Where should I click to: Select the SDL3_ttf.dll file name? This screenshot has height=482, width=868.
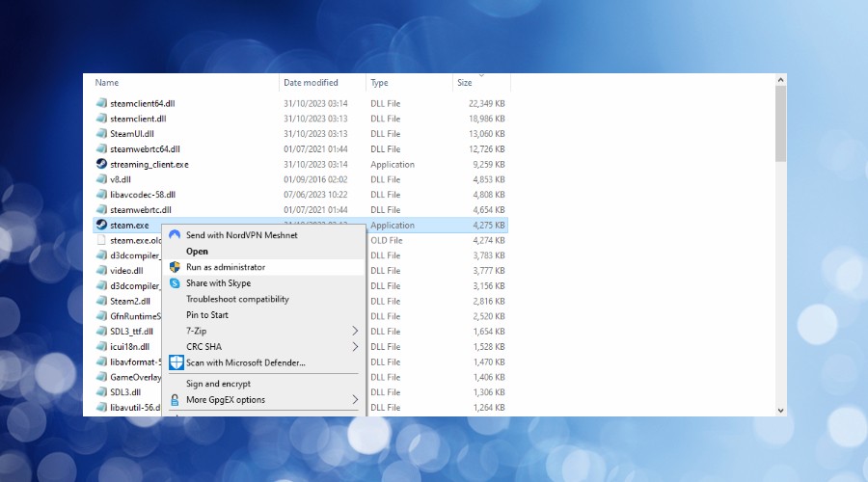[131, 332]
